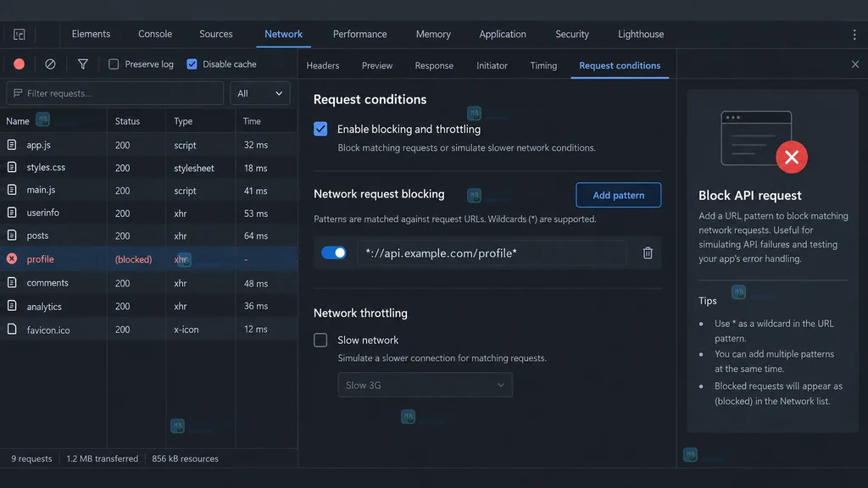Viewport: 868px width, 488px height.
Task: Select the posts request
Action: point(149,236)
